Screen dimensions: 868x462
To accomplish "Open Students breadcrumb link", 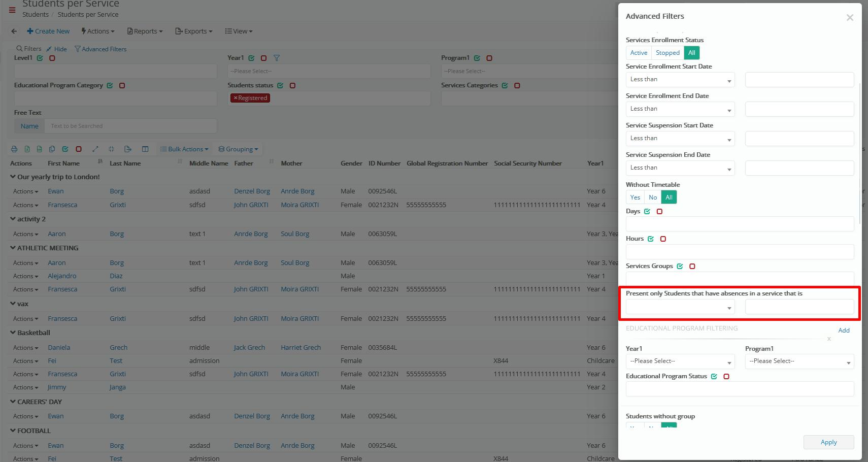I will [36, 15].
